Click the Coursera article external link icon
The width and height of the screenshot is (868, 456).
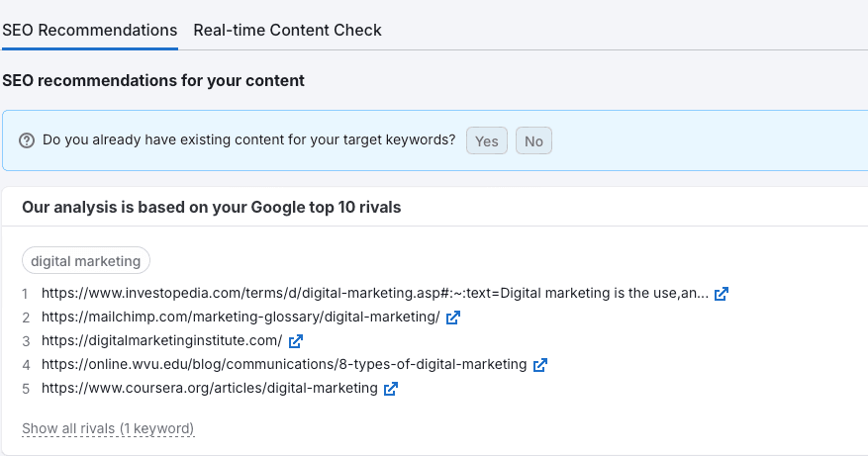391,389
